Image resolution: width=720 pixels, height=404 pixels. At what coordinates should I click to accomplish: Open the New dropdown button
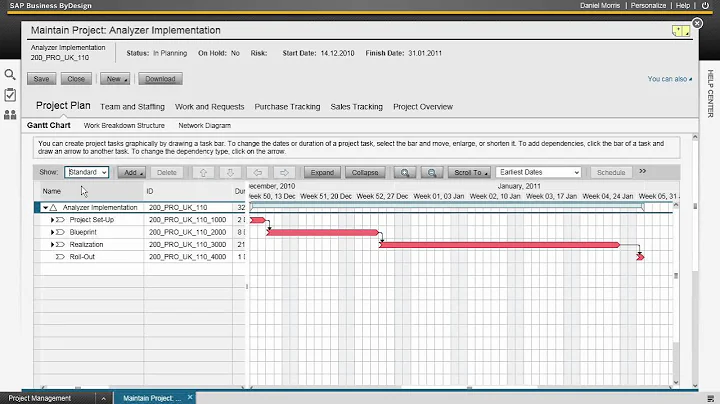click(115, 79)
